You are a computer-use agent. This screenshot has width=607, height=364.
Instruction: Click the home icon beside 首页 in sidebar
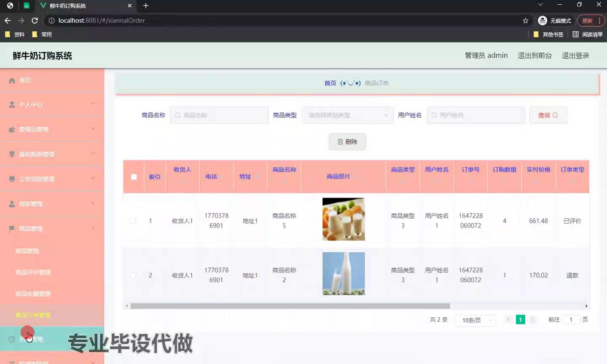tap(12, 80)
